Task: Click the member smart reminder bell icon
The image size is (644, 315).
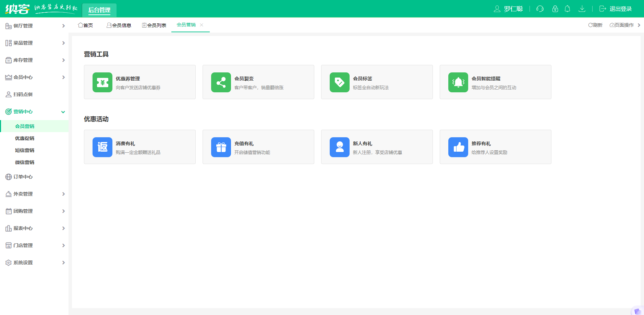Action: click(x=458, y=82)
